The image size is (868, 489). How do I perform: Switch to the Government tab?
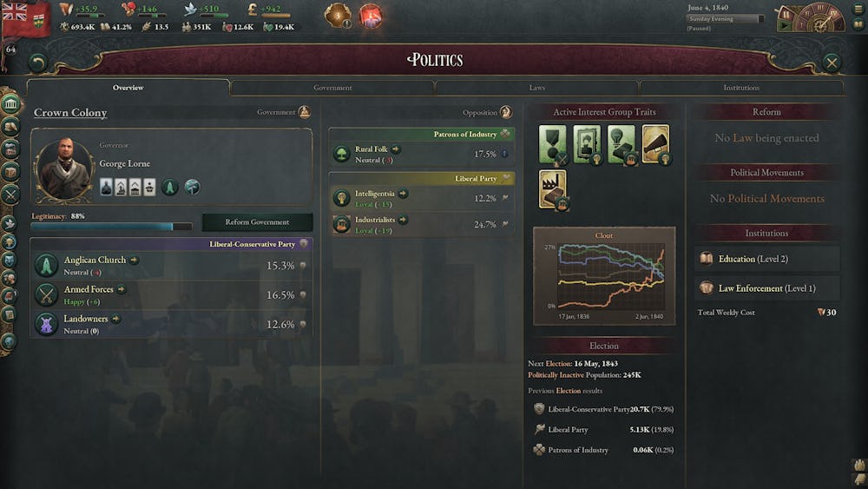[x=332, y=88]
